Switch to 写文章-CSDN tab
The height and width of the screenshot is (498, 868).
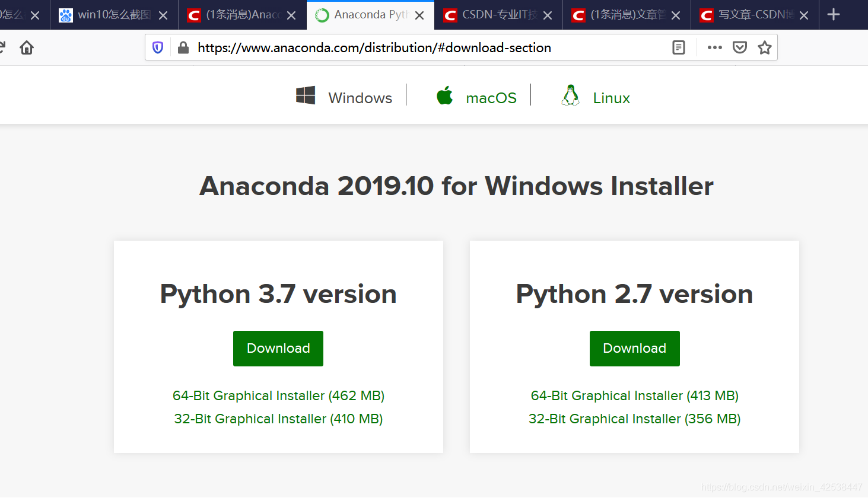click(755, 15)
